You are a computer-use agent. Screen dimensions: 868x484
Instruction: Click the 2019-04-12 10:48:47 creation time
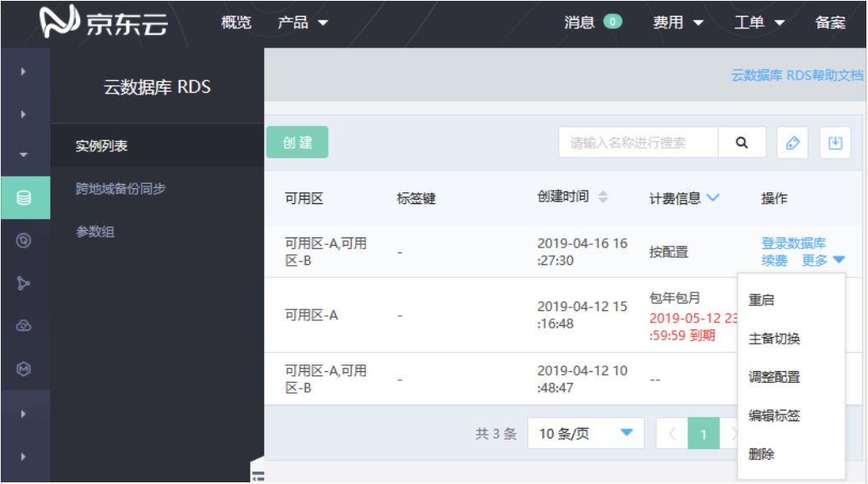pyautogui.click(x=582, y=379)
